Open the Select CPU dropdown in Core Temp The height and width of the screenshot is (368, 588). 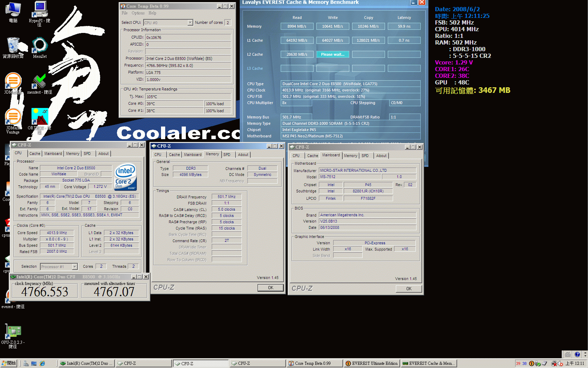click(x=190, y=22)
